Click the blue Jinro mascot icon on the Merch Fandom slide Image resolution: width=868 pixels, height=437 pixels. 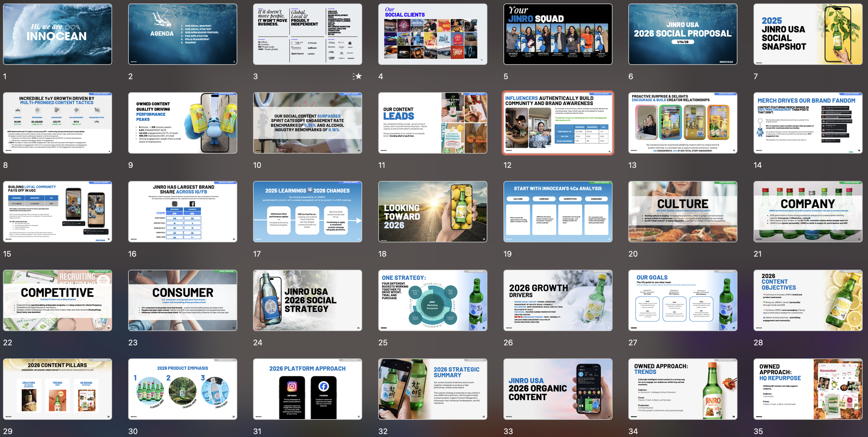point(760,131)
